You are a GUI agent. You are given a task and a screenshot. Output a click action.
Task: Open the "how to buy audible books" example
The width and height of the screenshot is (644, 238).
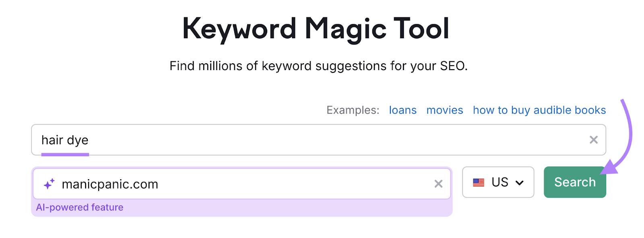[x=539, y=110]
